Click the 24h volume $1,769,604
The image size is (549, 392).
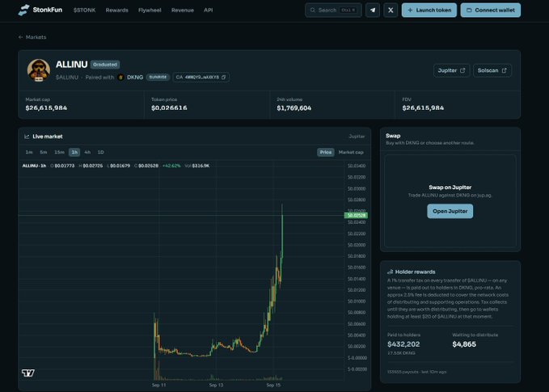point(294,107)
